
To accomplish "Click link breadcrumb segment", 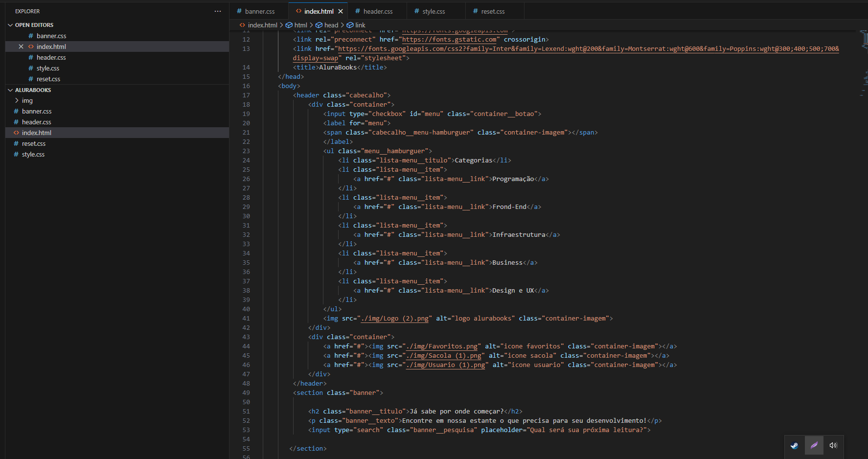I will (x=361, y=25).
